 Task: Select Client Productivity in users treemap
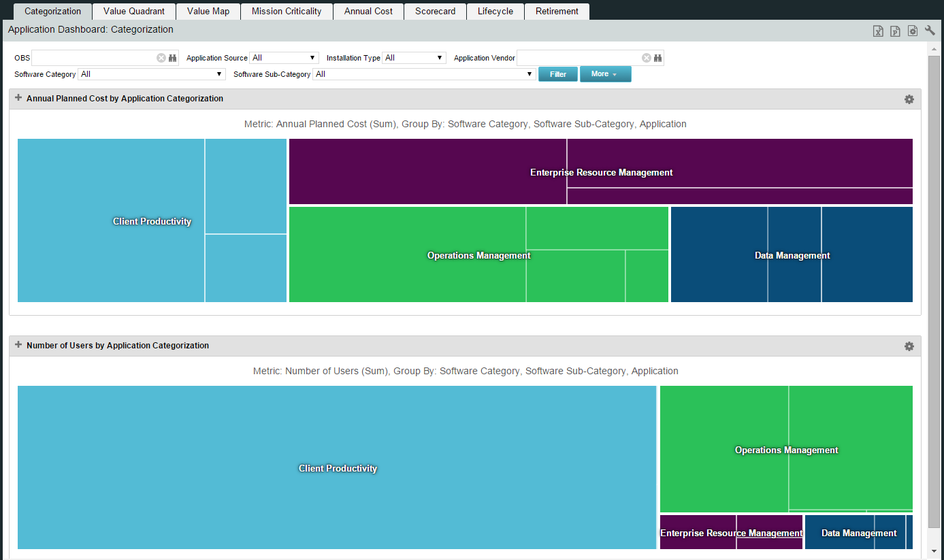(x=338, y=468)
